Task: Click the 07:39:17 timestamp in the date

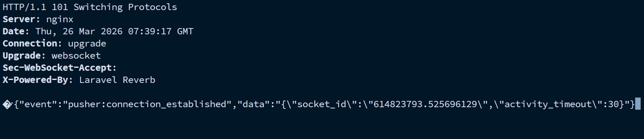Action: [x=150, y=31]
